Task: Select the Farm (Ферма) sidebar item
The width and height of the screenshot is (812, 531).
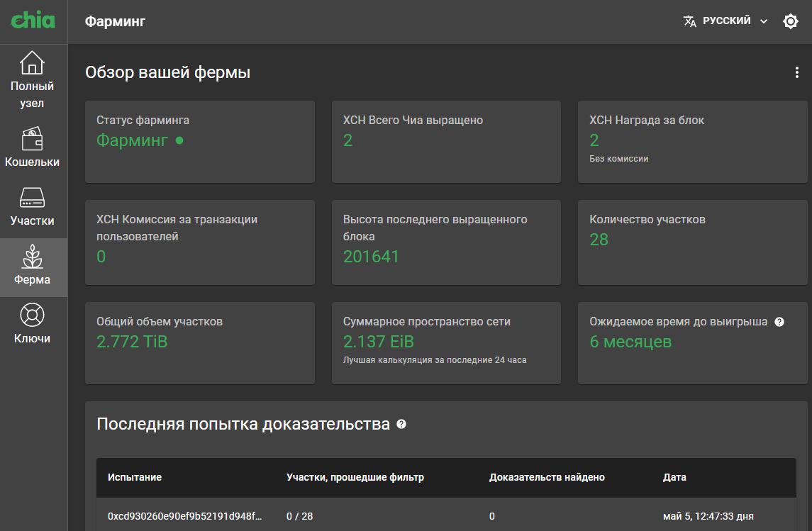Action: click(x=32, y=267)
